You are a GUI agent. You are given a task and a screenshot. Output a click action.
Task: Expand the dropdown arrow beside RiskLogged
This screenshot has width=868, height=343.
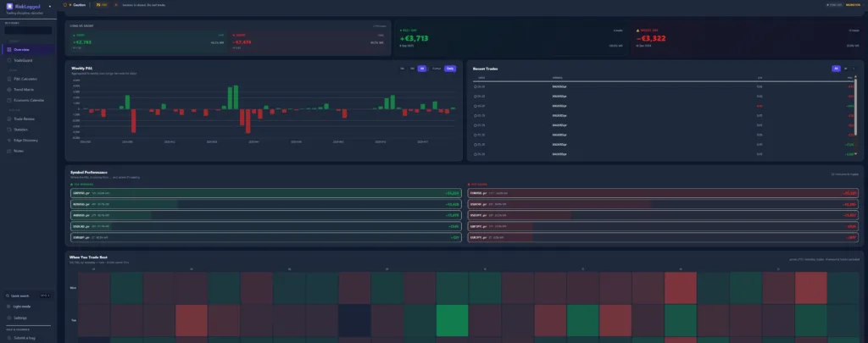pos(50,6)
